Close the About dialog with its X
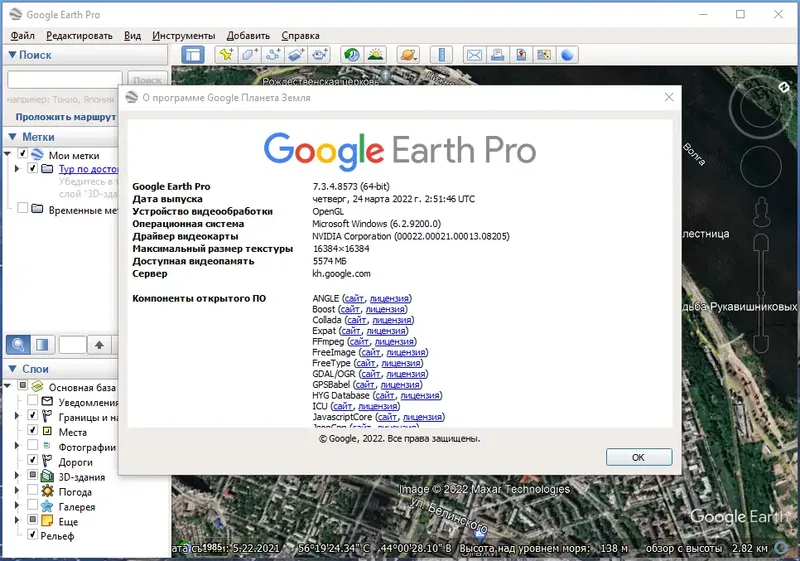 (x=669, y=97)
